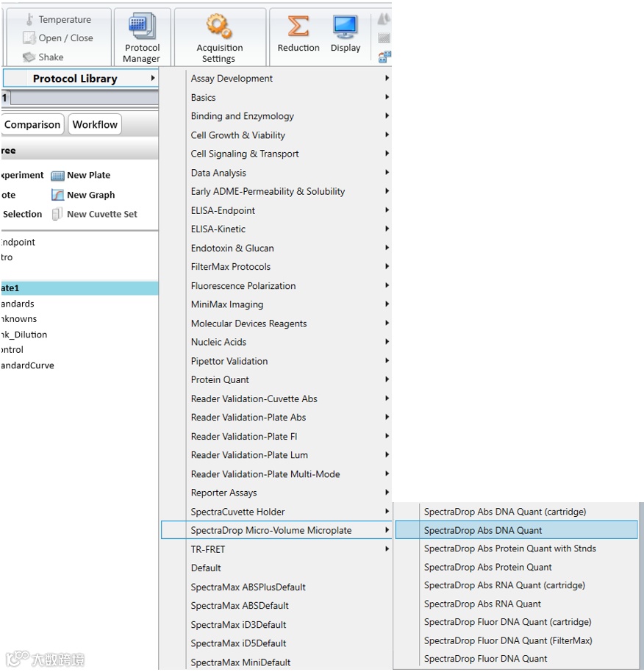Click the Open / Close drawer icon
Viewport: 644px width, 672px height.
(29, 37)
